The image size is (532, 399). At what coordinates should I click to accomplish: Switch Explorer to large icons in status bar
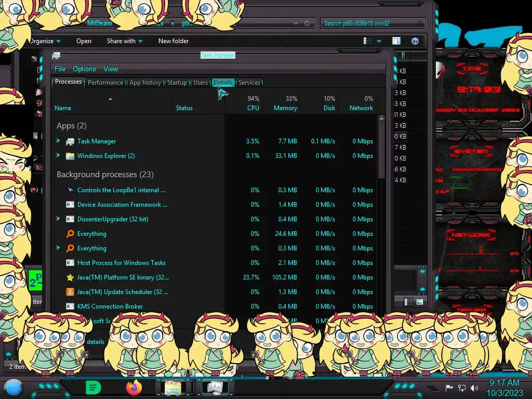(x=420, y=302)
